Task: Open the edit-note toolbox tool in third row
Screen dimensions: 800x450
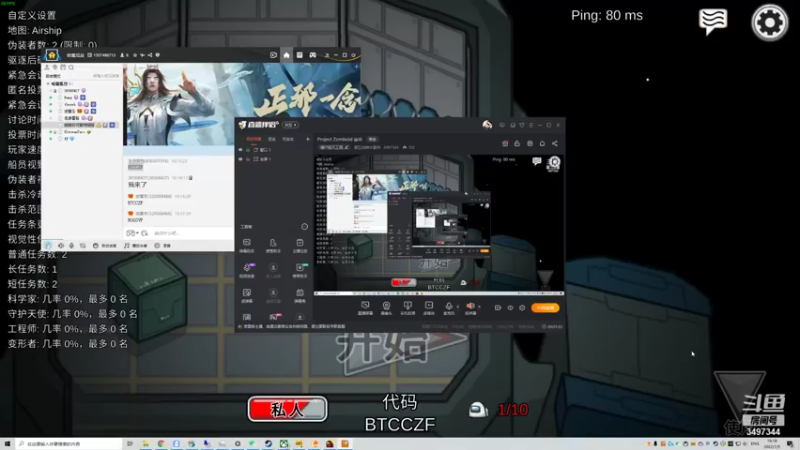Action: (247, 295)
